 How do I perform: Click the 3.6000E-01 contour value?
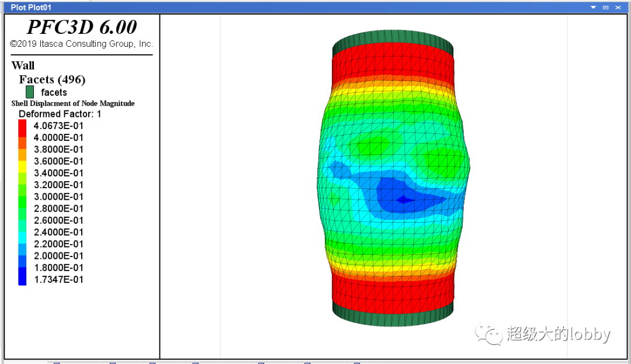tap(58, 161)
